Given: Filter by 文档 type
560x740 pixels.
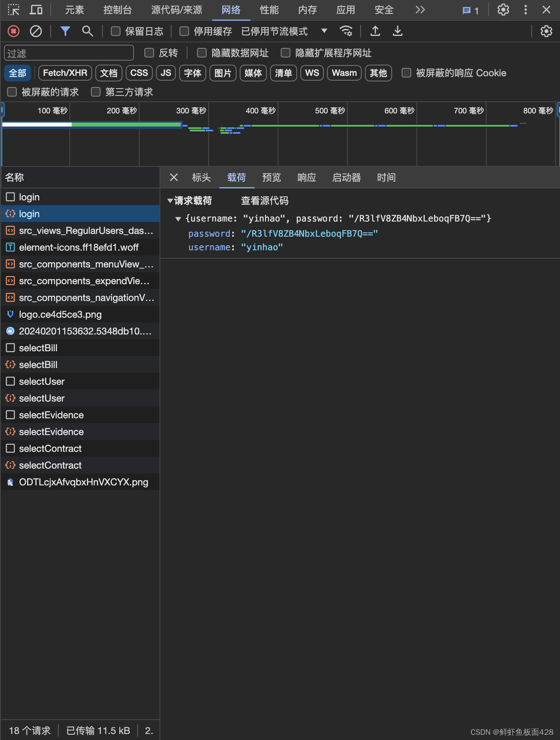Looking at the screenshot, I should pos(109,73).
